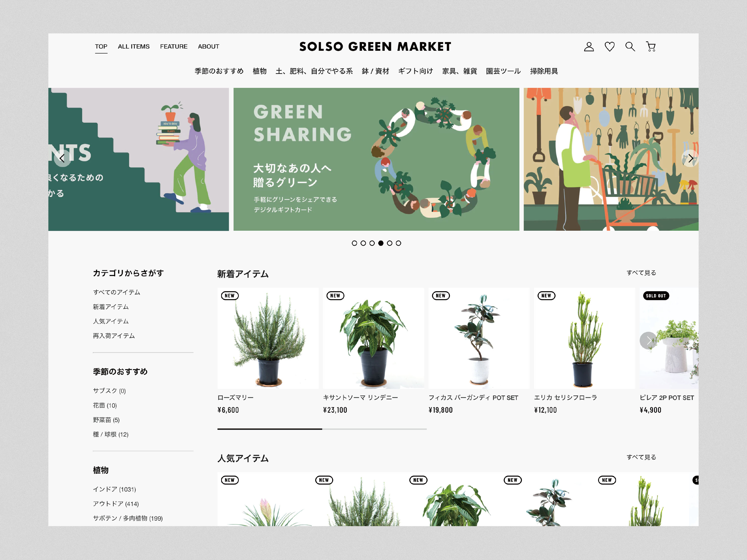
Task: Open the account icon in the header
Action: pos(589,47)
